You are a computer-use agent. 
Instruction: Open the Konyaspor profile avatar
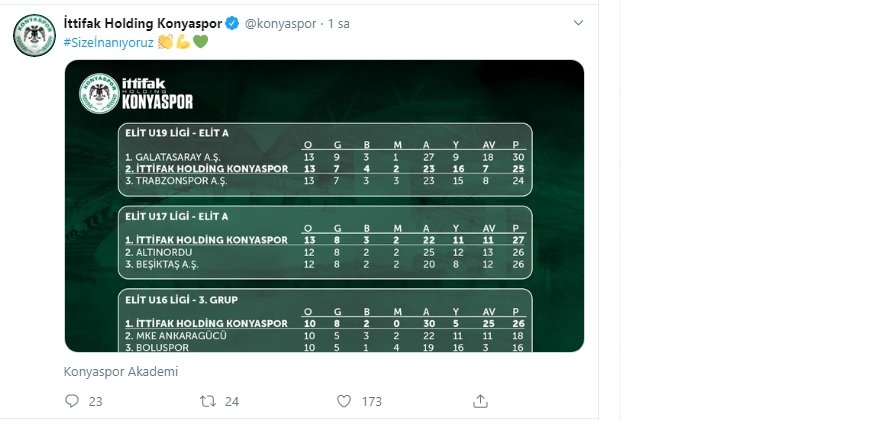tap(32, 38)
